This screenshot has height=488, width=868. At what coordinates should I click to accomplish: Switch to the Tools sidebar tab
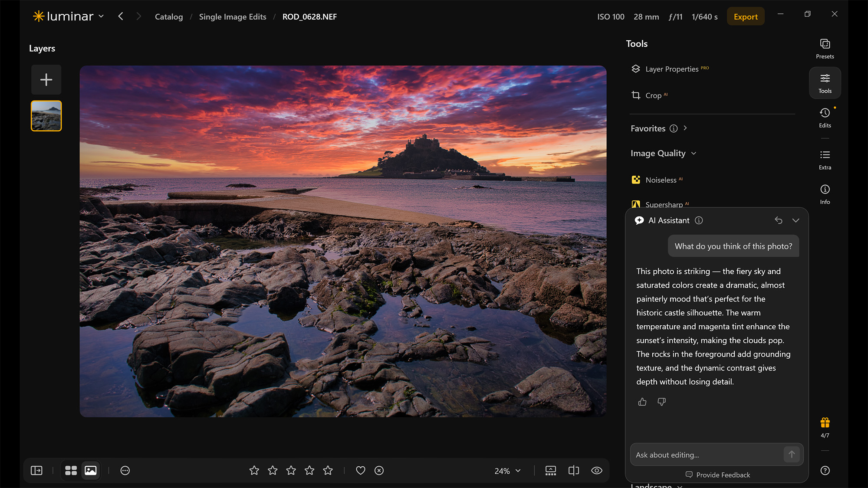(x=825, y=83)
